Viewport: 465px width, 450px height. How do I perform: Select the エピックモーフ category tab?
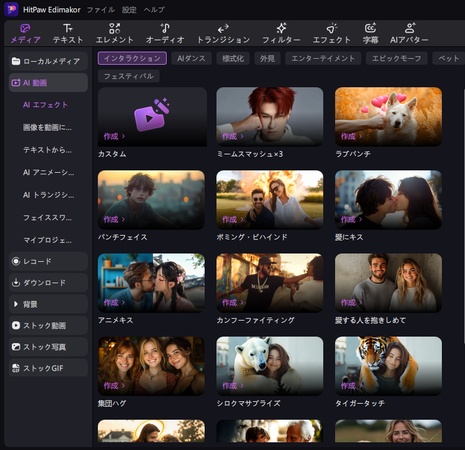(397, 58)
